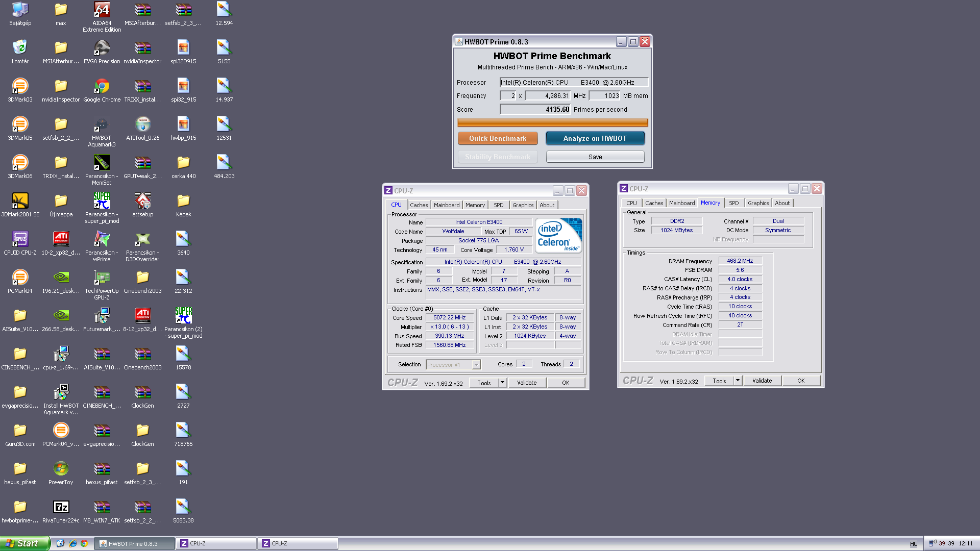Expand Tools dropdown arrow in Memory CPU-Z window
980x551 pixels.
(x=738, y=380)
